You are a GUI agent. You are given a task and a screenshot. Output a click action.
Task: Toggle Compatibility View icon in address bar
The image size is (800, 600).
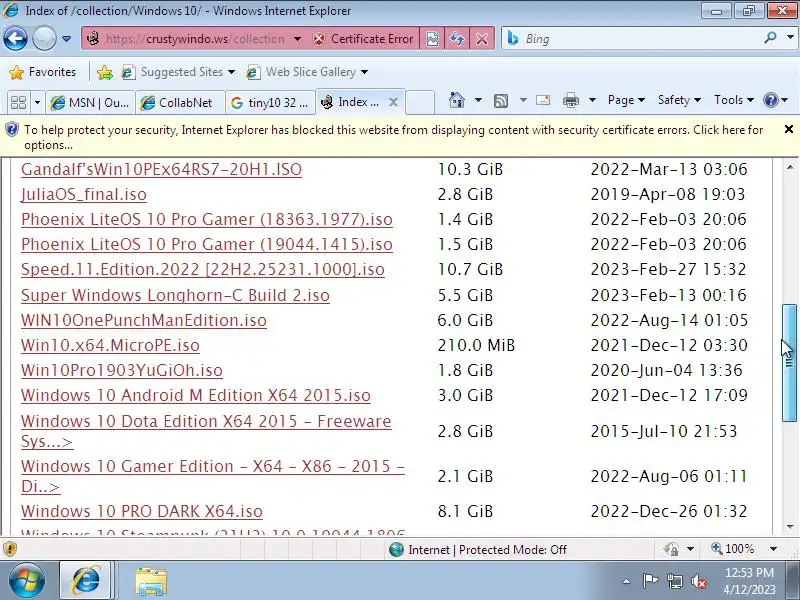click(x=432, y=39)
